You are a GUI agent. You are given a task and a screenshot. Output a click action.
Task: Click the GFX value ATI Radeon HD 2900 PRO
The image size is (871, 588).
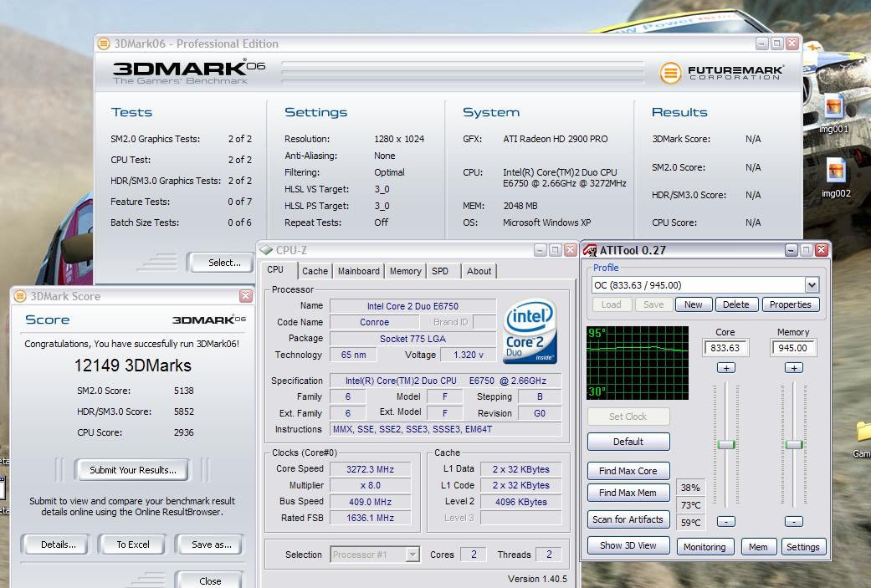(x=555, y=139)
